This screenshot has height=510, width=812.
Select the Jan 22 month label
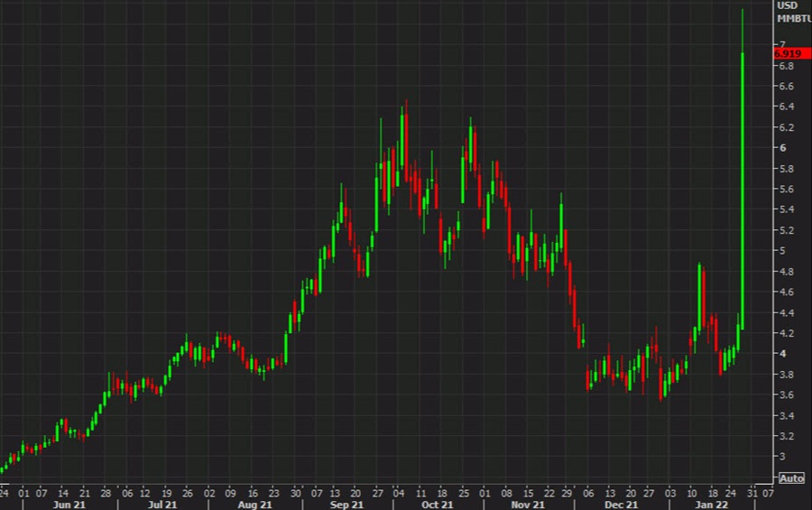[710, 505]
